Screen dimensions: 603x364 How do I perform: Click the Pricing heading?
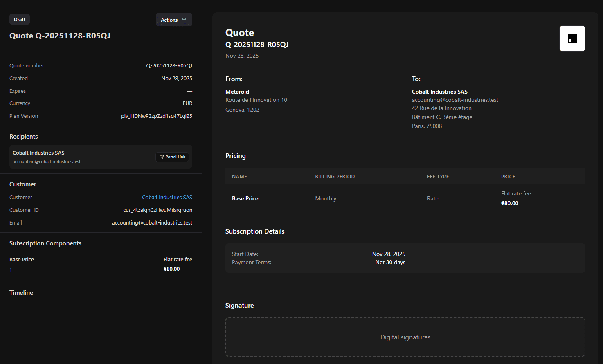click(x=236, y=155)
